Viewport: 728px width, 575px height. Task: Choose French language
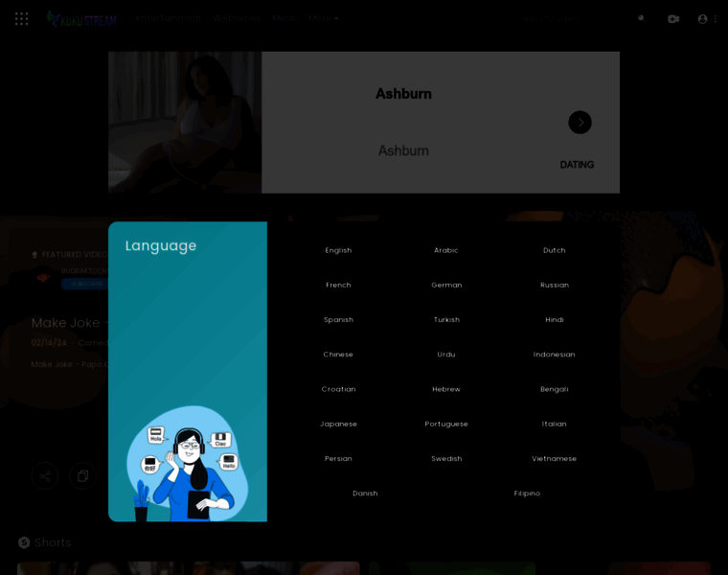pos(338,286)
